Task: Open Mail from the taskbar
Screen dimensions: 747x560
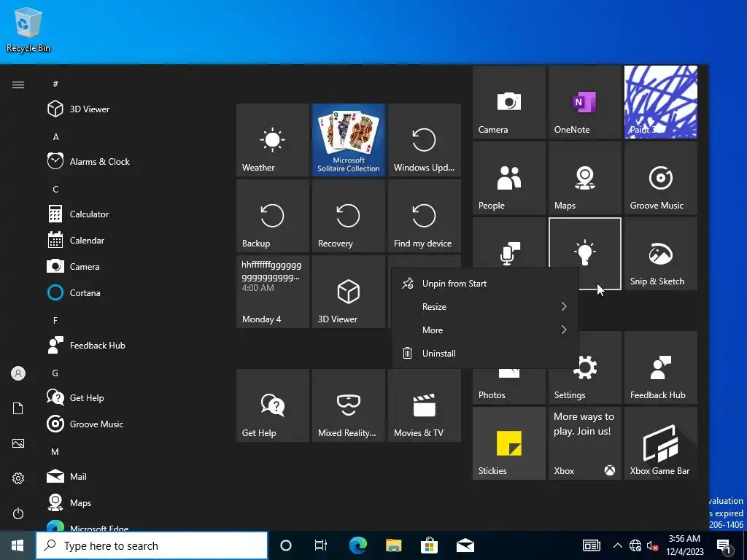Action: tap(465, 545)
